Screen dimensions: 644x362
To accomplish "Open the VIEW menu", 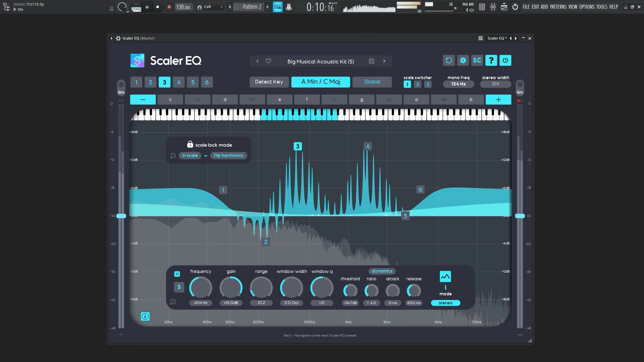I will pyautogui.click(x=573, y=7).
